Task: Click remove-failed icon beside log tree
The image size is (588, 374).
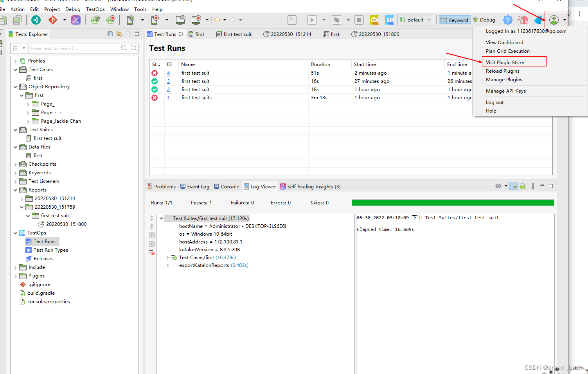Action: coord(152,253)
